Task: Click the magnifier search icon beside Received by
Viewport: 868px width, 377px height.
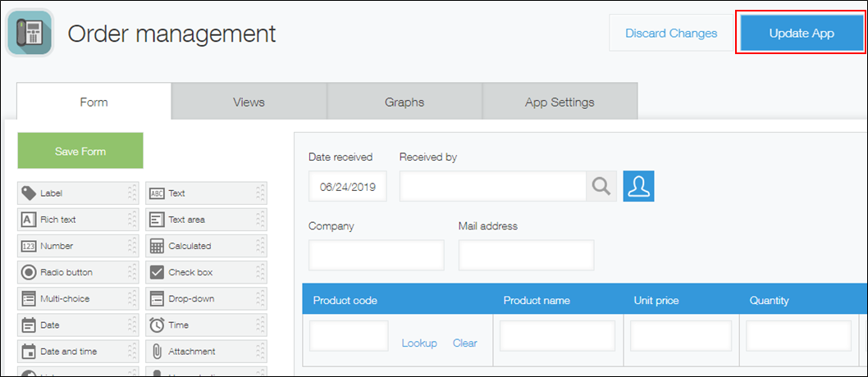Action: click(601, 186)
